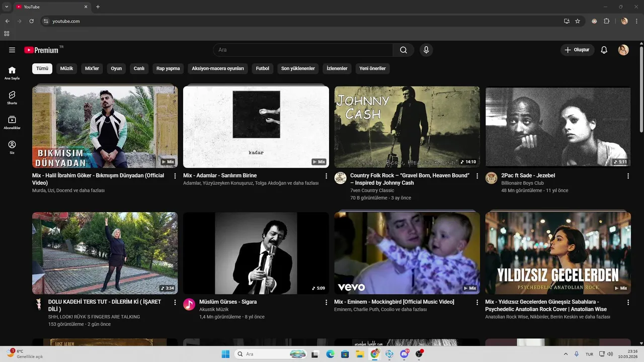This screenshot has height=362, width=644.
Task: Open options for Adamlar Sarılırım Birine mix
Action: (326, 176)
